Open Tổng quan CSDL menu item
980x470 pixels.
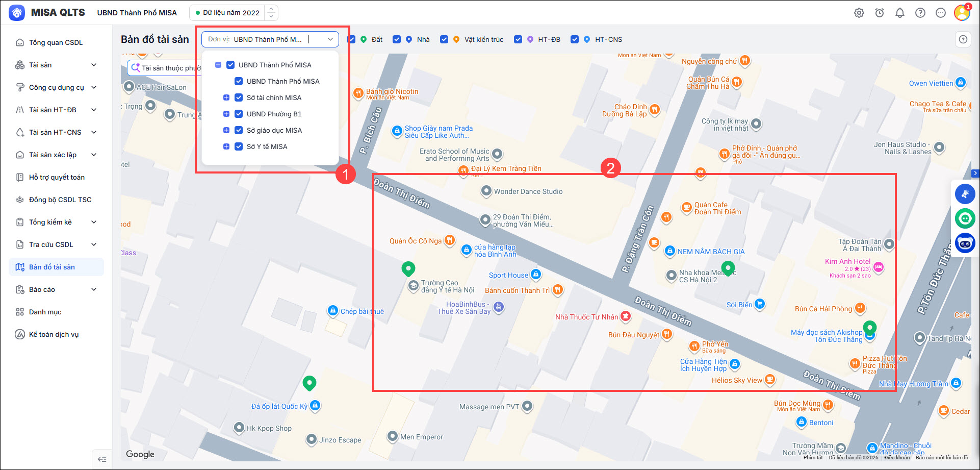[x=56, y=42]
